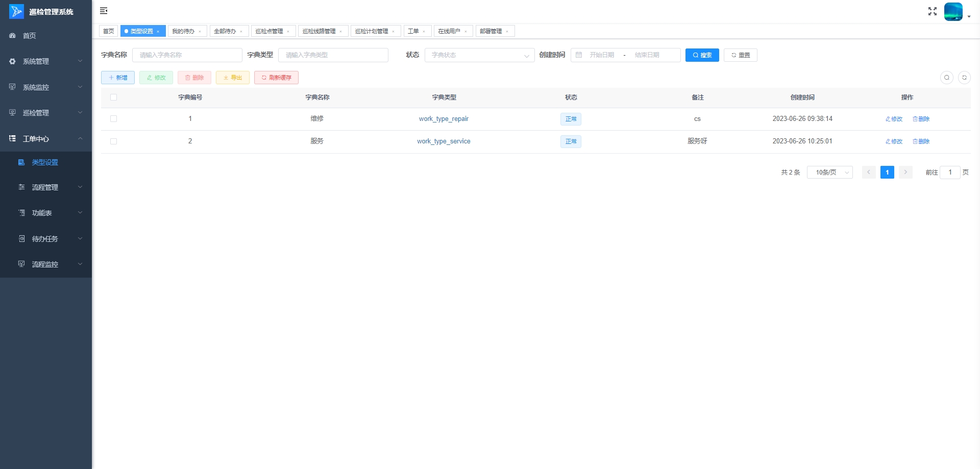
Task: Show or hide the search bar
Action: (947, 78)
